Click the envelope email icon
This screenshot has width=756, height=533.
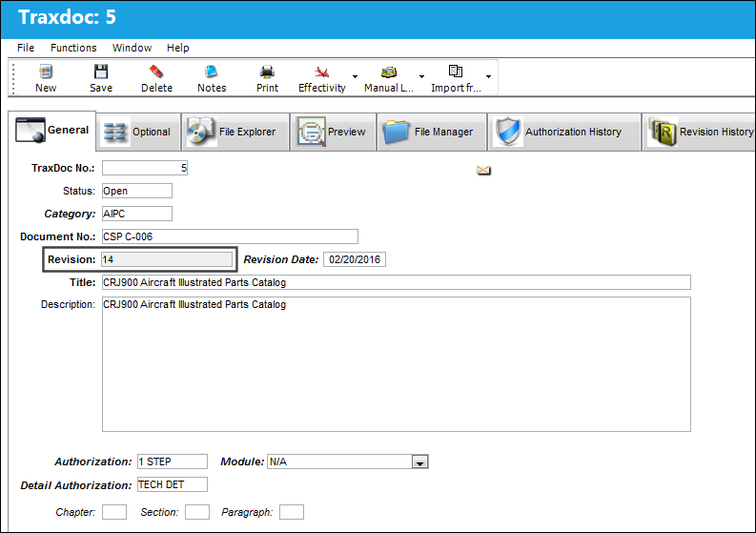[483, 171]
